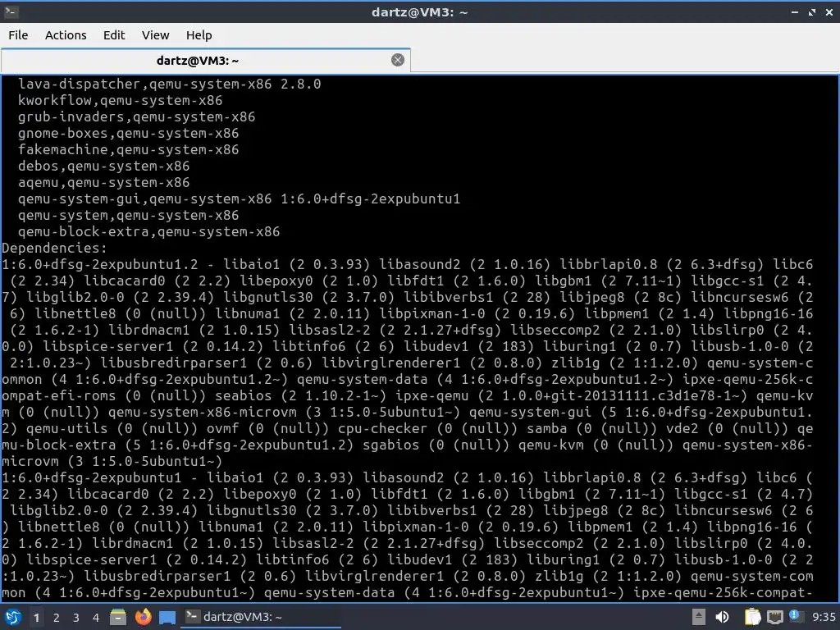This screenshot has height=630, width=840.
Task: Open the Actions menu
Action: click(x=66, y=35)
